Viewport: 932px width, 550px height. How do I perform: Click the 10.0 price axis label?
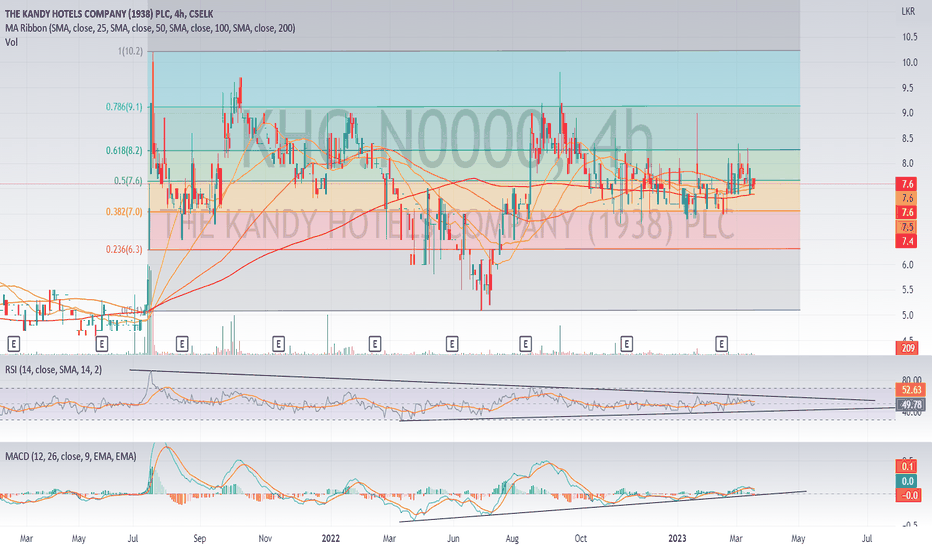(x=909, y=62)
